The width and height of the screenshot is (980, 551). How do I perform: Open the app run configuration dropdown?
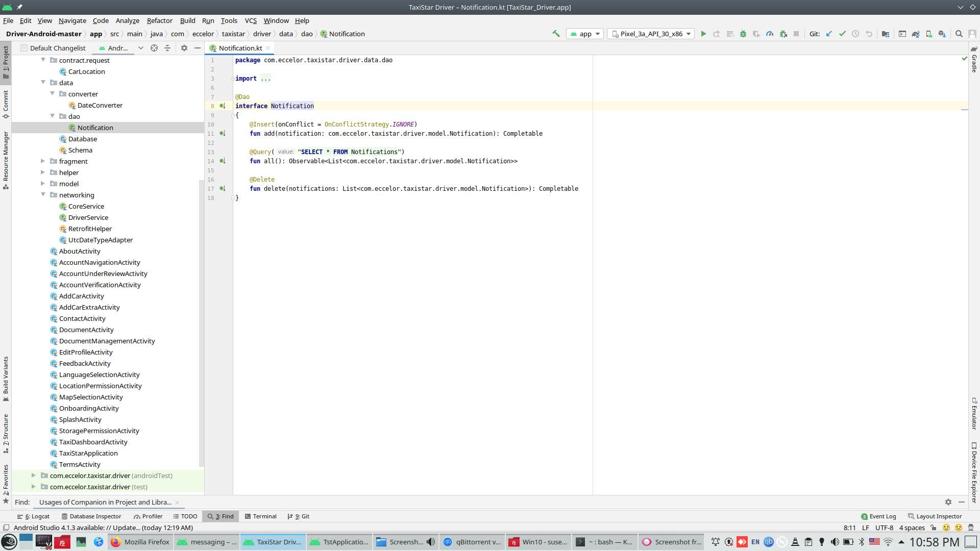click(x=585, y=34)
